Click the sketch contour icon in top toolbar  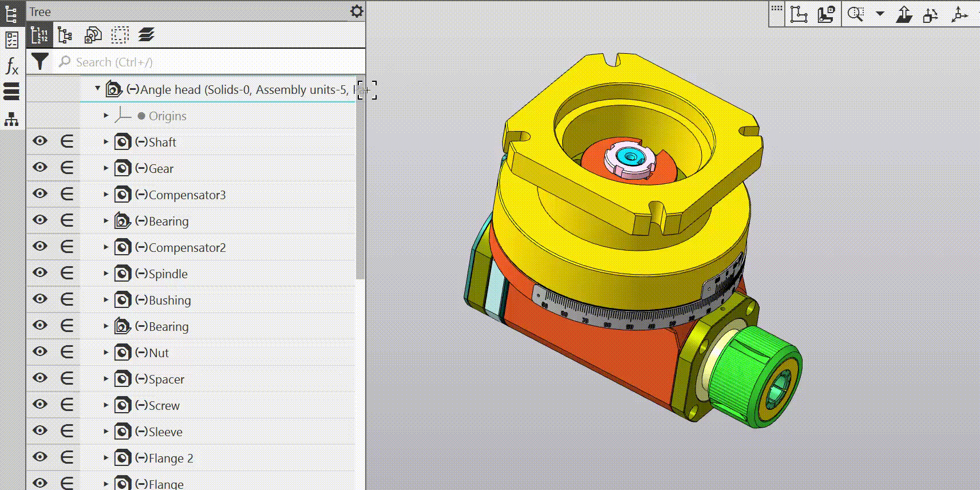[825, 14]
